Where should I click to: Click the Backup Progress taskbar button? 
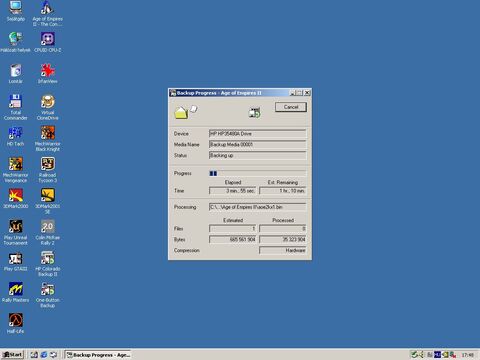click(x=98, y=355)
